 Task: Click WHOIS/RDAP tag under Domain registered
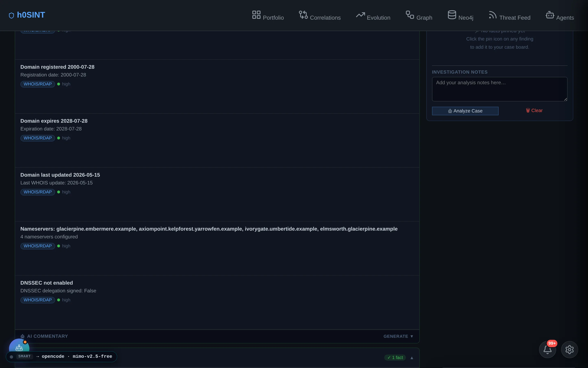(38, 84)
